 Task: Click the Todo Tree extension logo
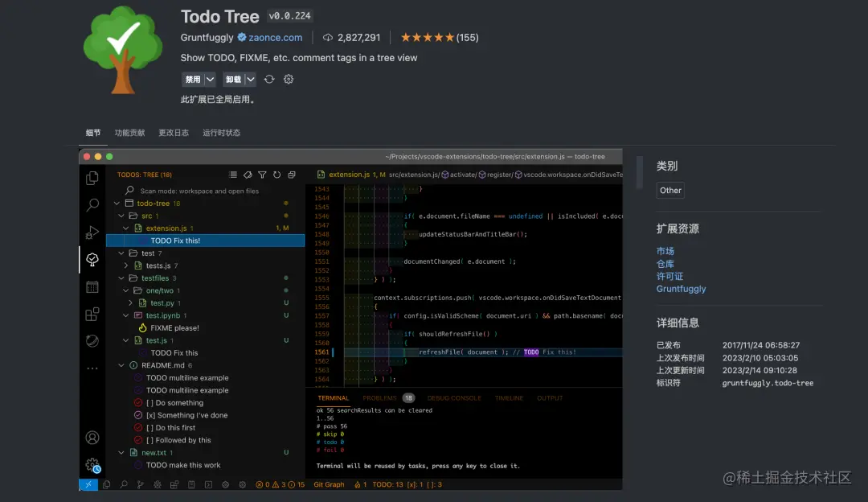[x=123, y=50]
